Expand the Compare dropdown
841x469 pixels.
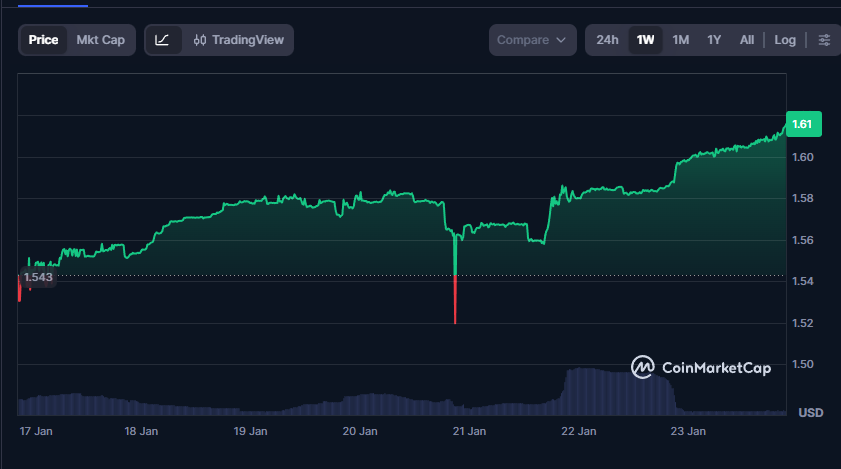pos(533,40)
